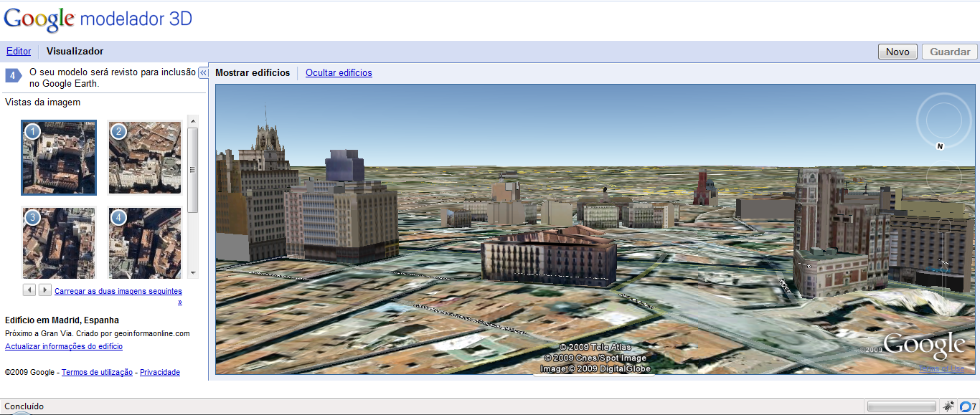
Task: Click the step 4 arrow badge
Action: pos(14,76)
